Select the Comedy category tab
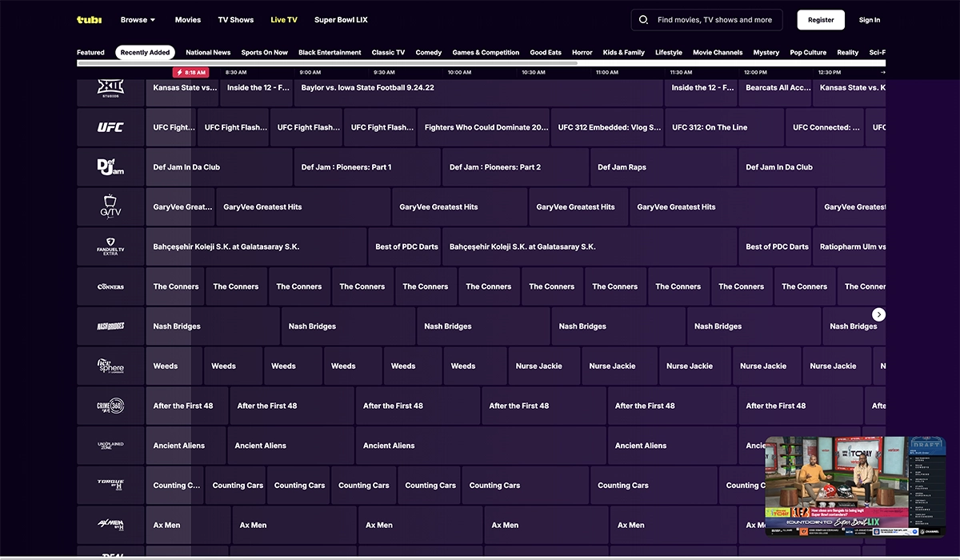 (429, 53)
